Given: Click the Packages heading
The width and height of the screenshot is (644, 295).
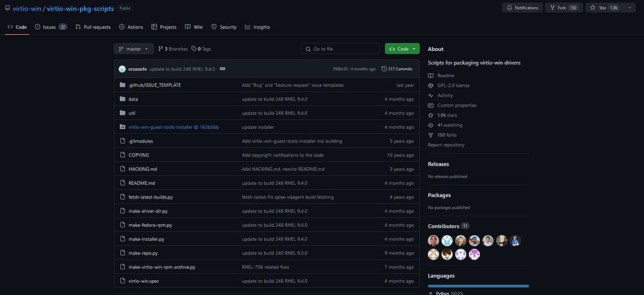Looking at the screenshot, I should (439, 195).
